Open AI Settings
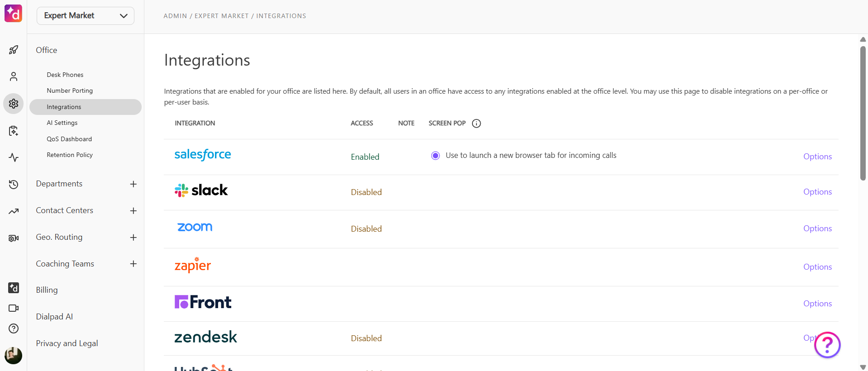Screen dimensions: 868x371 click(62, 123)
